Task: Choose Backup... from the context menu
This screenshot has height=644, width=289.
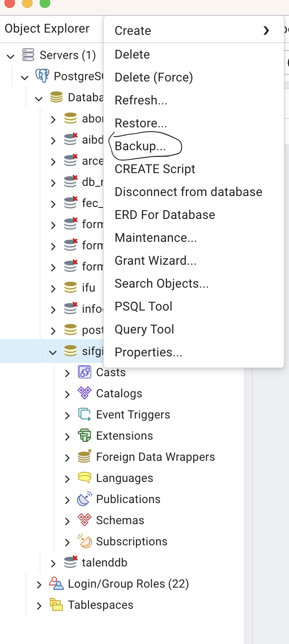Action: [x=140, y=146]
